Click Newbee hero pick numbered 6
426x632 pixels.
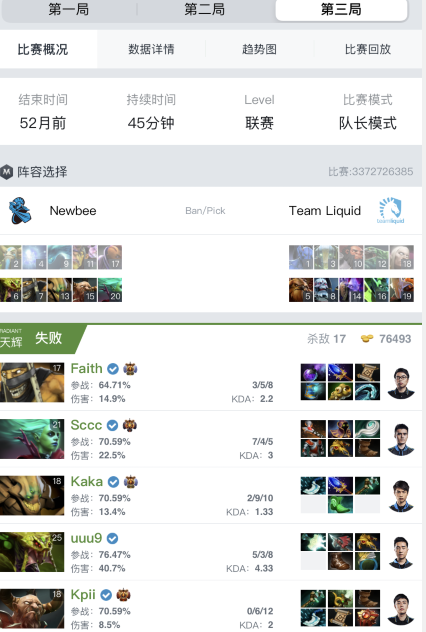point(10,290)
